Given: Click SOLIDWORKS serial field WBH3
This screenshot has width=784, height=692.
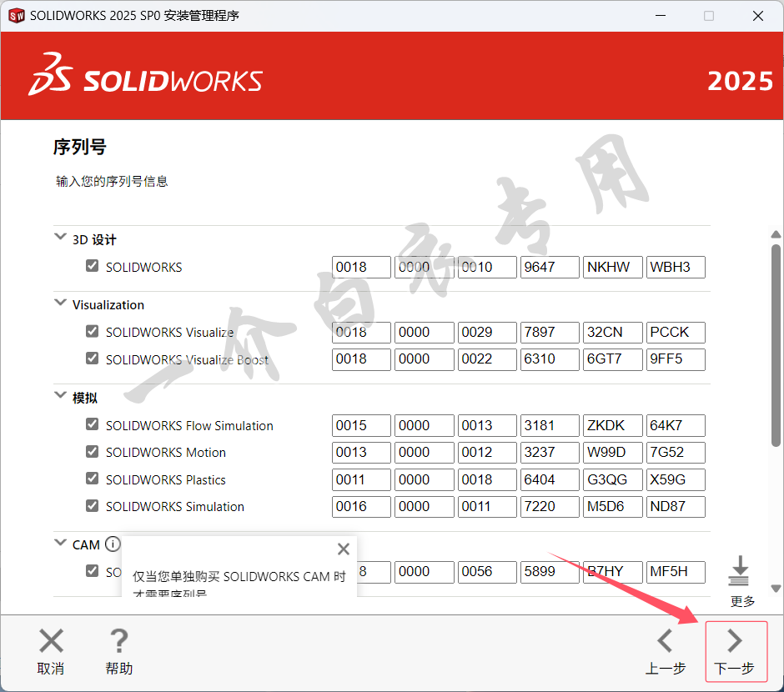Looking at the screenshot, I should [676, 268].
